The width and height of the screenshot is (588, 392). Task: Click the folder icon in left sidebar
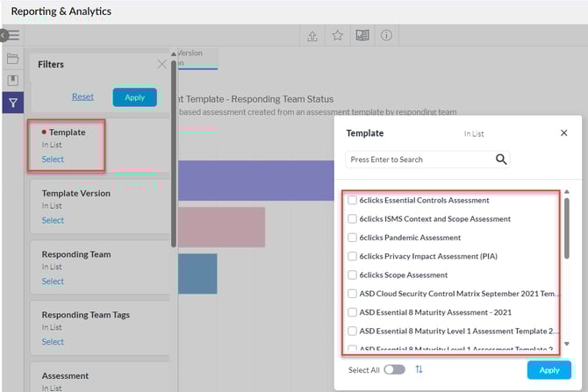[12, 59]
